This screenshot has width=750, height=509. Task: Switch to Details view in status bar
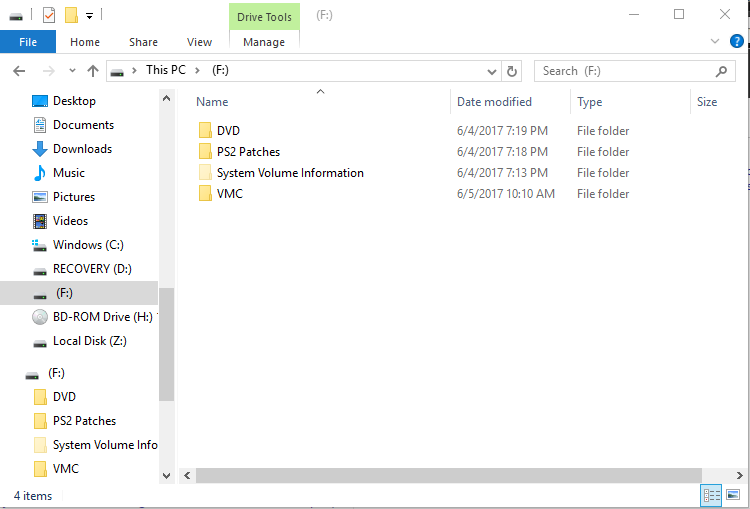711,495
